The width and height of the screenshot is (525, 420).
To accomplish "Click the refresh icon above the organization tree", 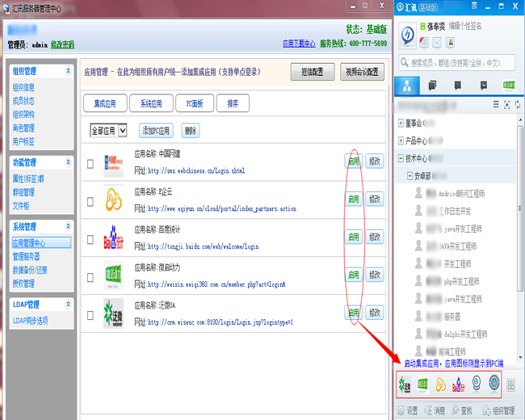I will pos(518,104).
